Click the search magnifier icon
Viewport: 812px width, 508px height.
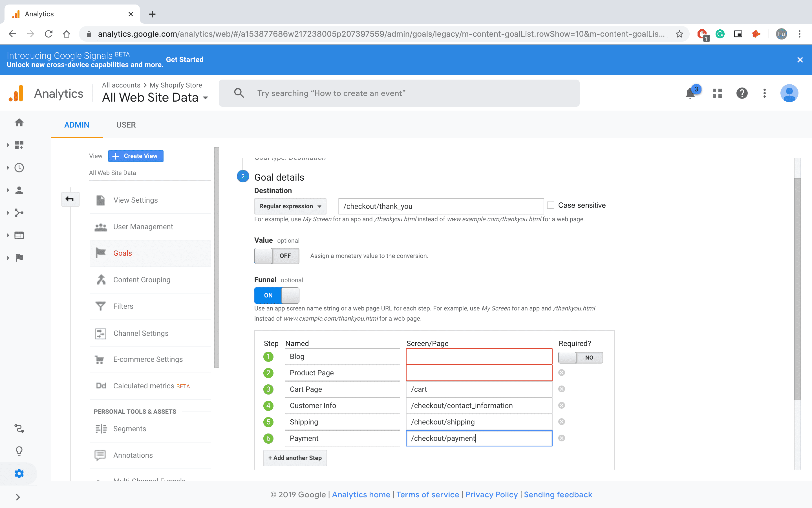[x=239, y=93]
